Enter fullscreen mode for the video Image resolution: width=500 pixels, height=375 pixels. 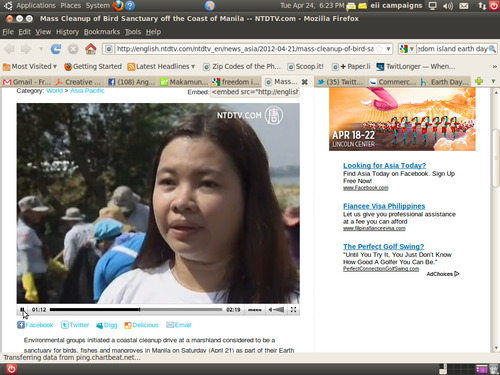293,310
